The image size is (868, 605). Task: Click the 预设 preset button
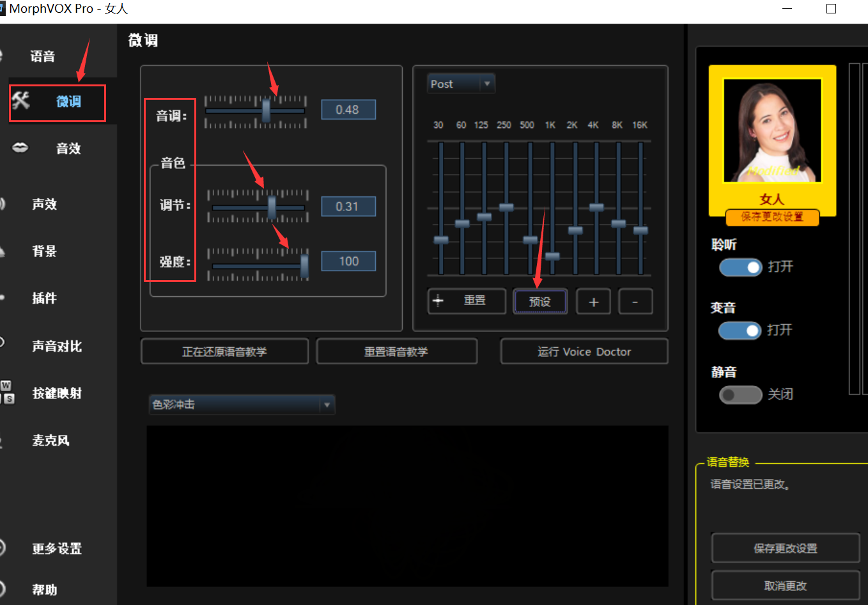tap(540, 301)
